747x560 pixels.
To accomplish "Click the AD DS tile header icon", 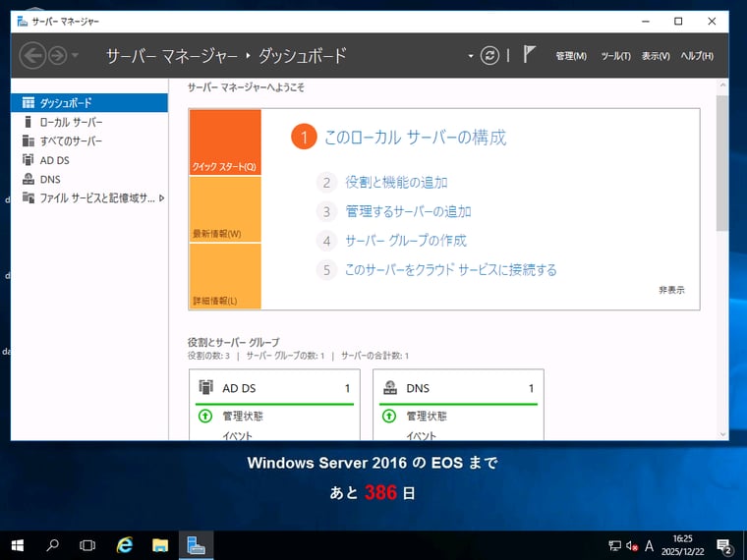I will pos(205,388).
